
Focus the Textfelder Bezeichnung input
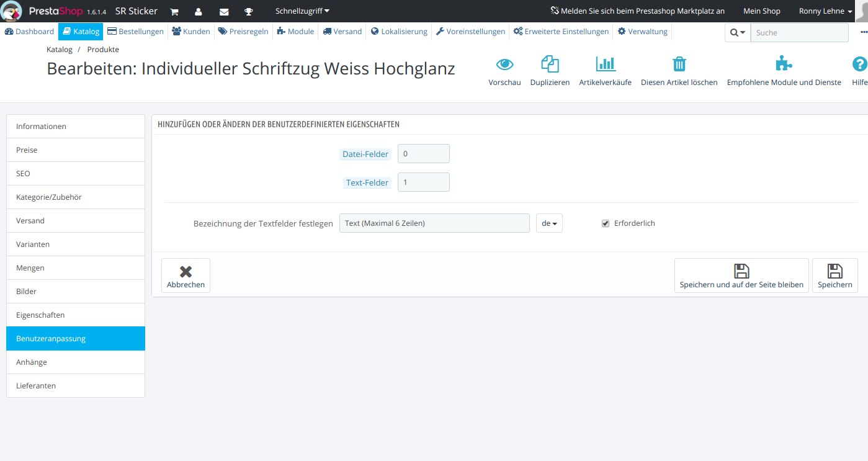click(434, 223)
